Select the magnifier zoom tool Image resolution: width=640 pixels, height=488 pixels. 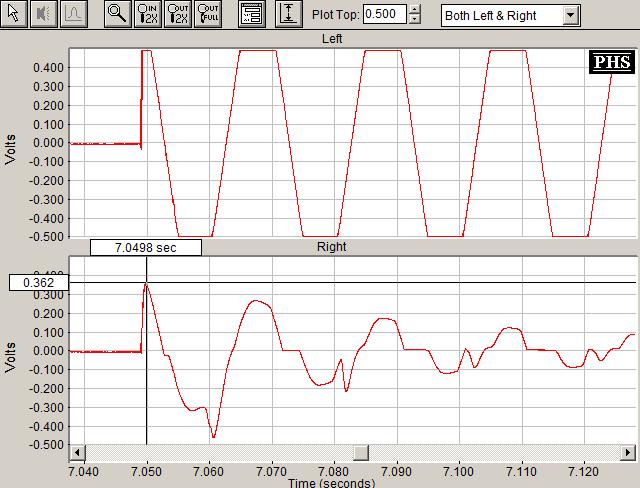[118, 14]
